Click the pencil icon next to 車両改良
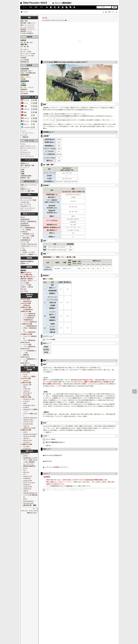The width and height of the screenshot is (138, 644). coord(50,275)
